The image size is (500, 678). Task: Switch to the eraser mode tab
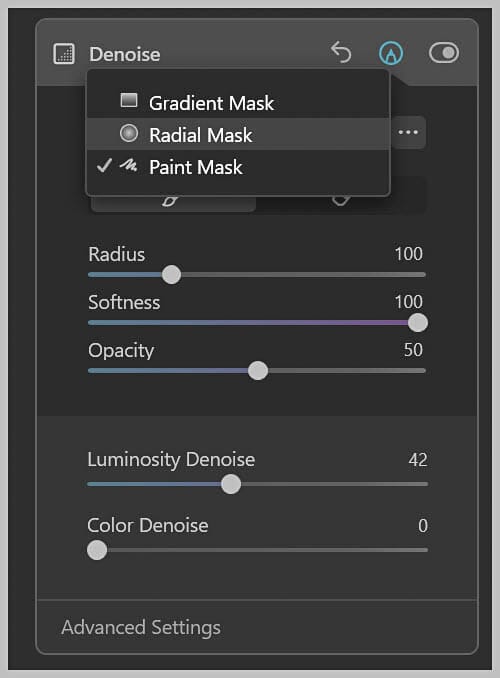point(340,202)
